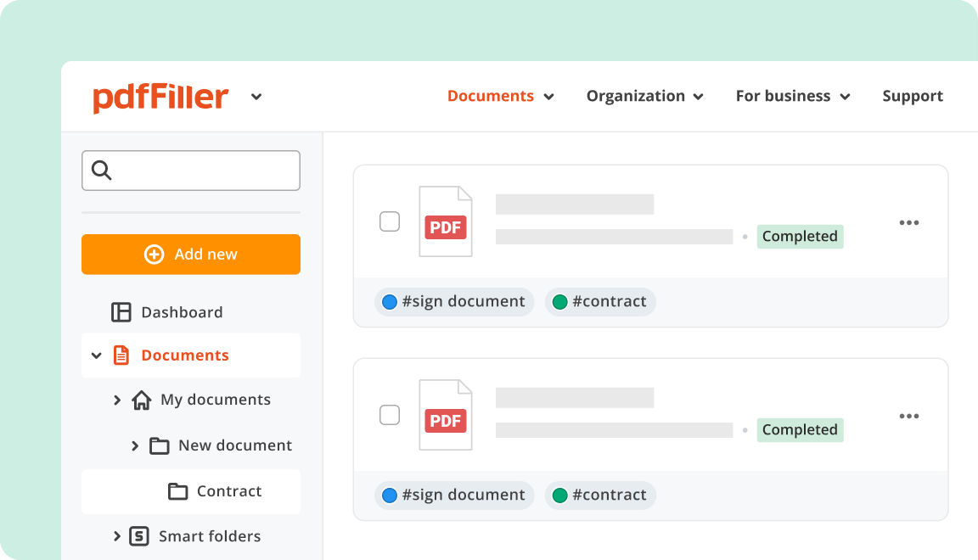Click the blue #sign document tag dot
This screenshot has width=978, height=560.
pyautogui.click(x=389, y=301)
